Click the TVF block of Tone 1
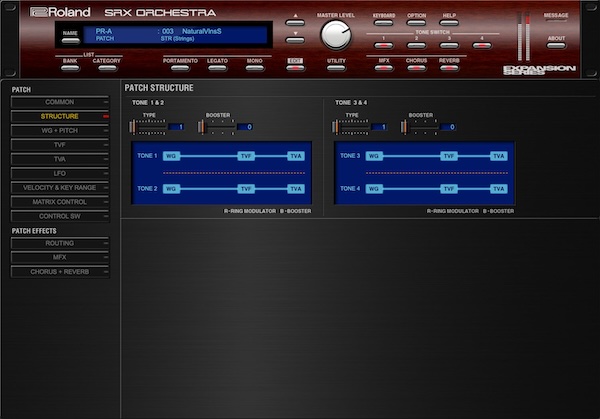Image resolution: width=600 pixels, height=419 pixels. click(246, 156)
